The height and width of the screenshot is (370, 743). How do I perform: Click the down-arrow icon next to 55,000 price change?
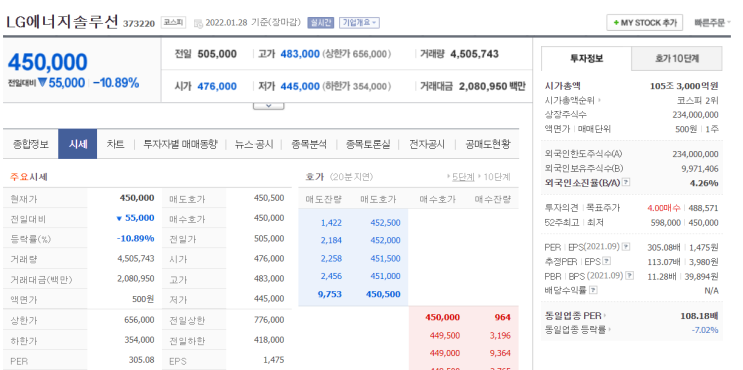click(43, 83)
